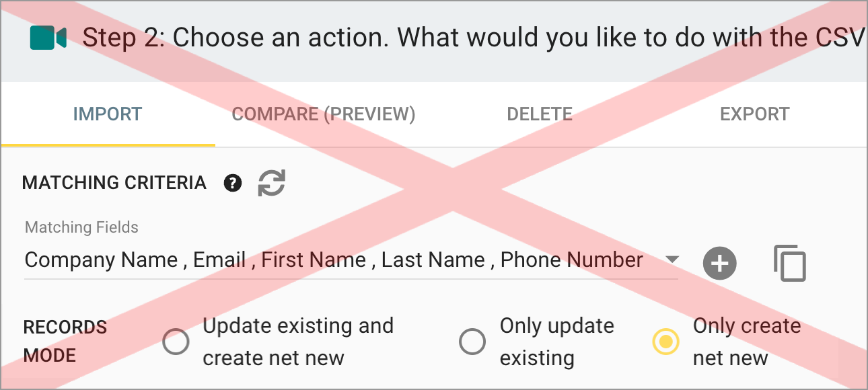Select the Only create net new radio button
The image size is (868, 390).
coord(666,342)
